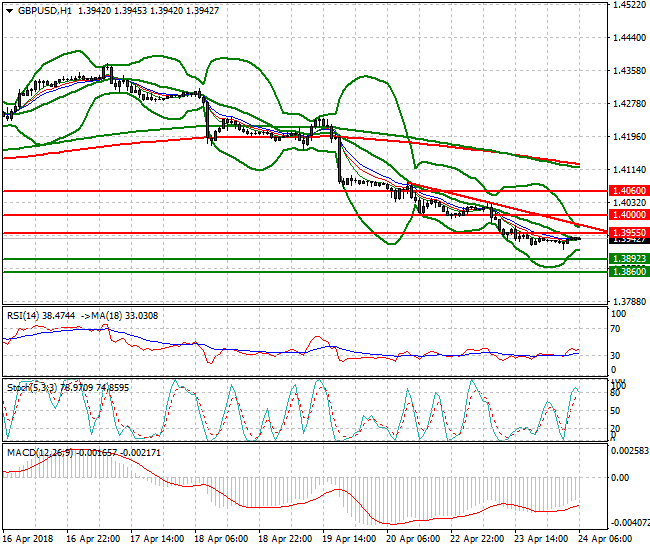Image resolution: width=650 pixels, height=550 pixels.
Task: Select the 1.40000 red price level label
Action: pos(629,215)
